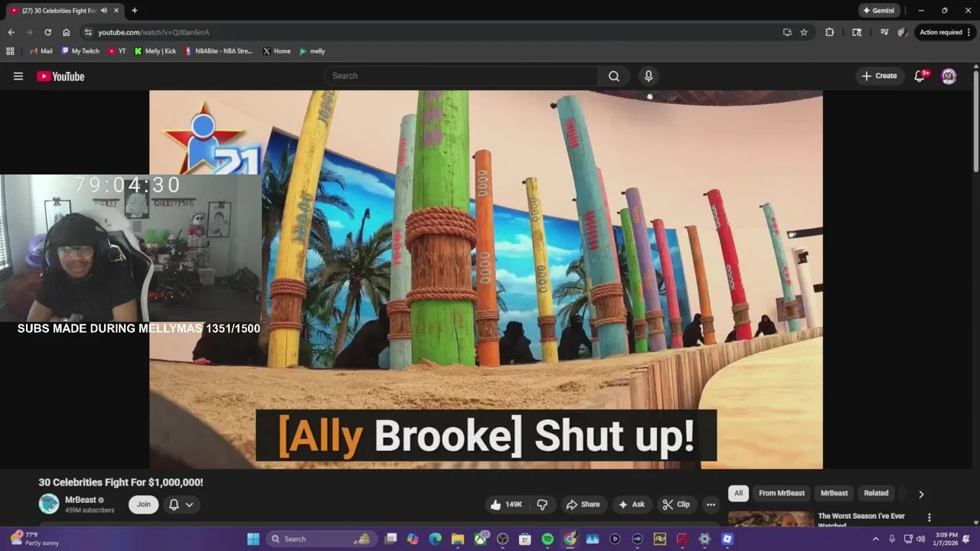The image size is (980, 551).
Task: Select the All filter chip
Action: pyautogui.click(x=738, y=493)
